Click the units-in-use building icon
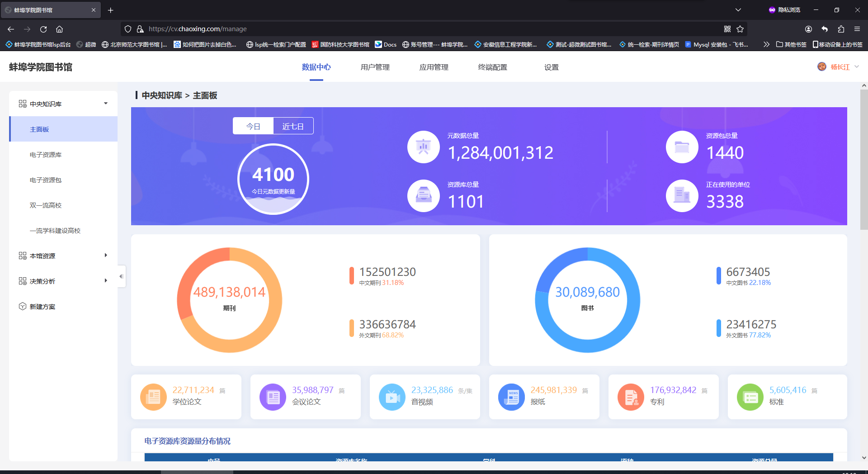 click(682, 196)
